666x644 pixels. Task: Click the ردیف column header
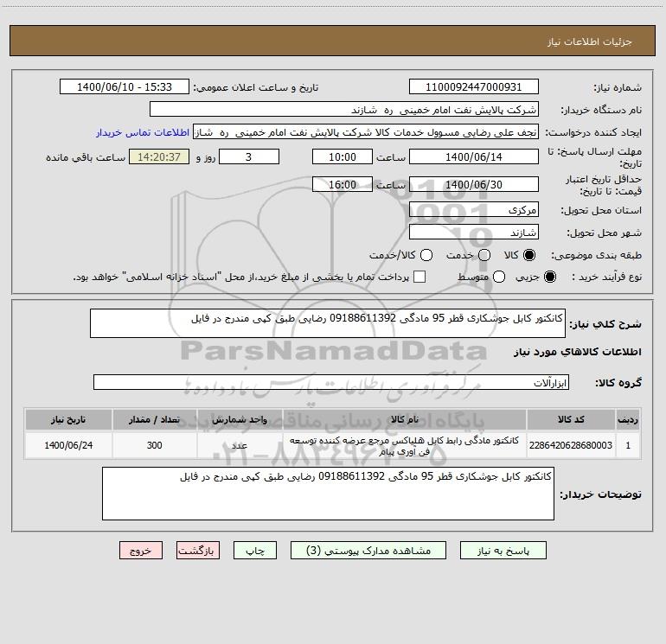click(x=628, y=419)
